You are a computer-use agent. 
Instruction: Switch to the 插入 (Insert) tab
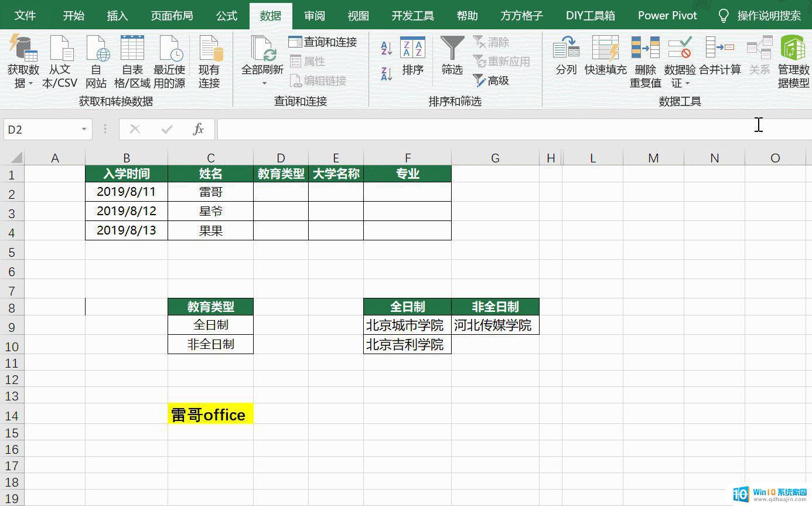(117, 16)
